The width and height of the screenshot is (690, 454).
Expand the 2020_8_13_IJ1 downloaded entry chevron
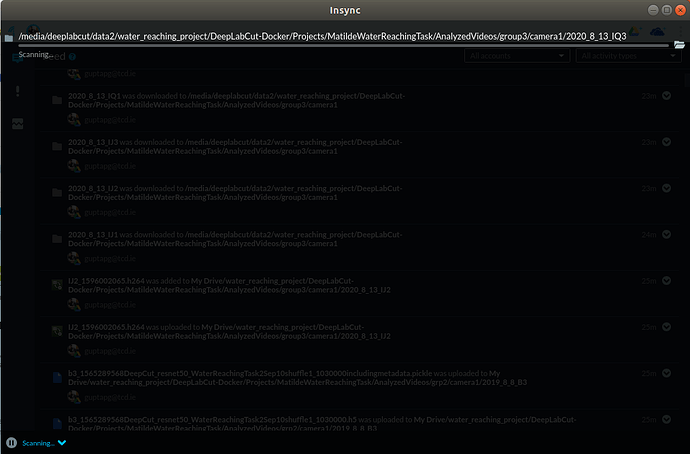[x=667, y=234]
